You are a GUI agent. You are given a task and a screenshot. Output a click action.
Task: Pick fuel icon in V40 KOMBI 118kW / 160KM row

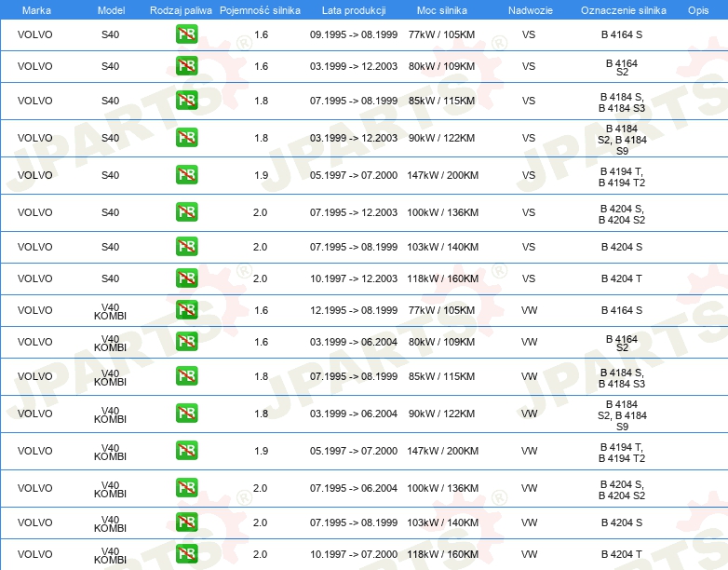(x=186, y=554)
